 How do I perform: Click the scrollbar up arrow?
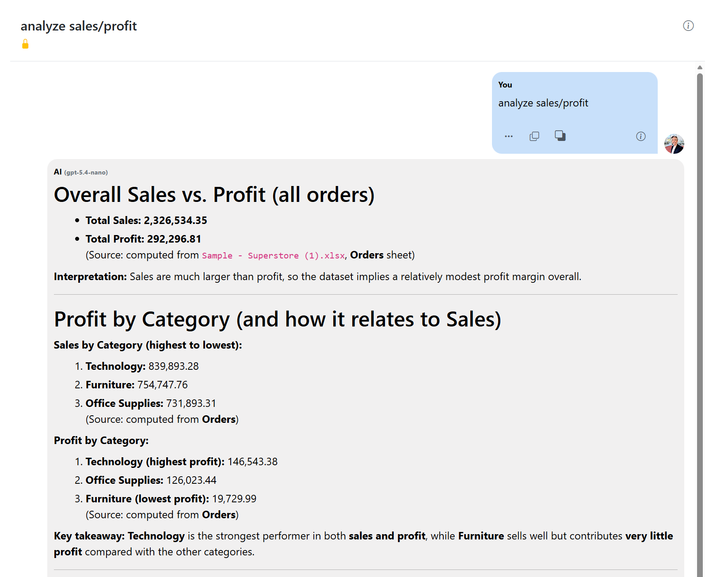pos(700,68)
